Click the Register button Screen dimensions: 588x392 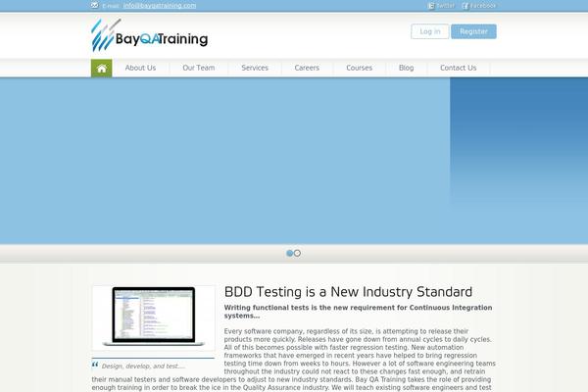coord(473,31)
